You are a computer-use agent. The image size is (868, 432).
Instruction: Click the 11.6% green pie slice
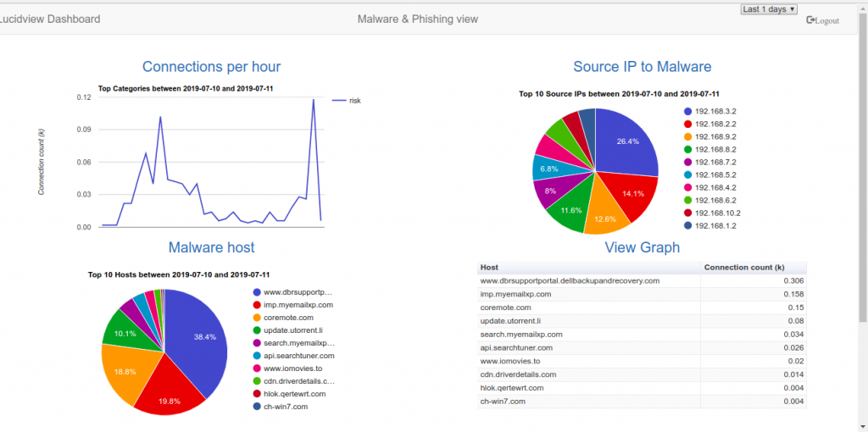click(570, 208)
